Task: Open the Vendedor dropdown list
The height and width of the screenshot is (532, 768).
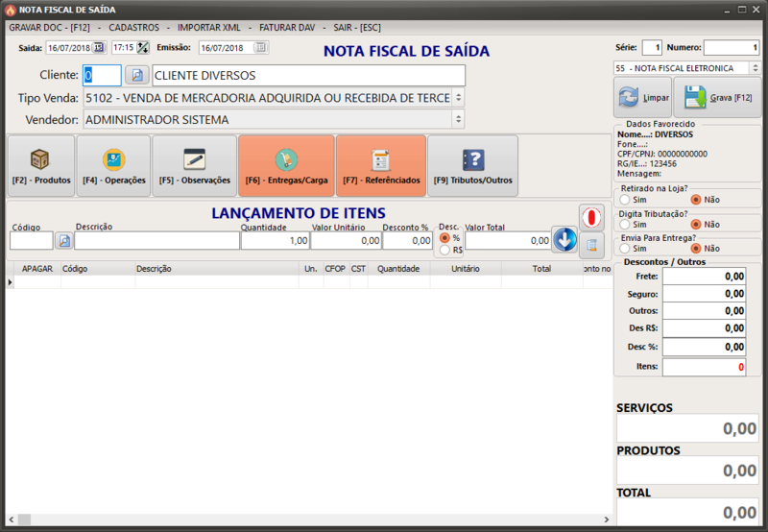Action: 458,120
